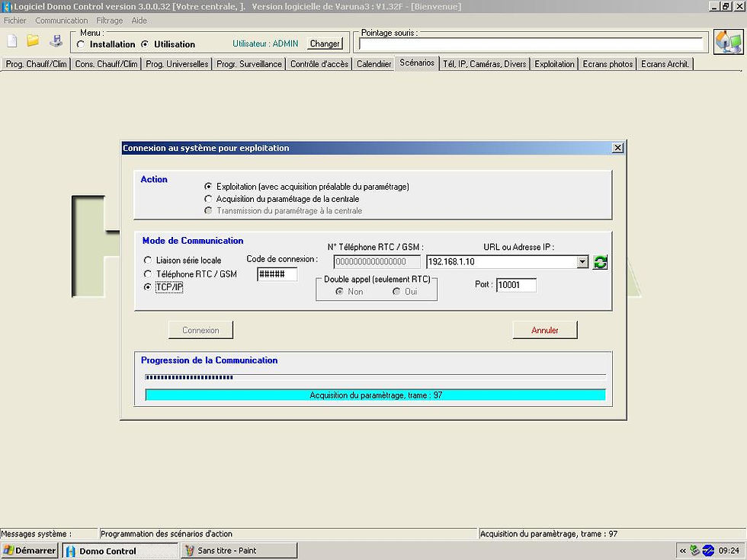Click tray chevron to show hidden icons

pos(683,550)
